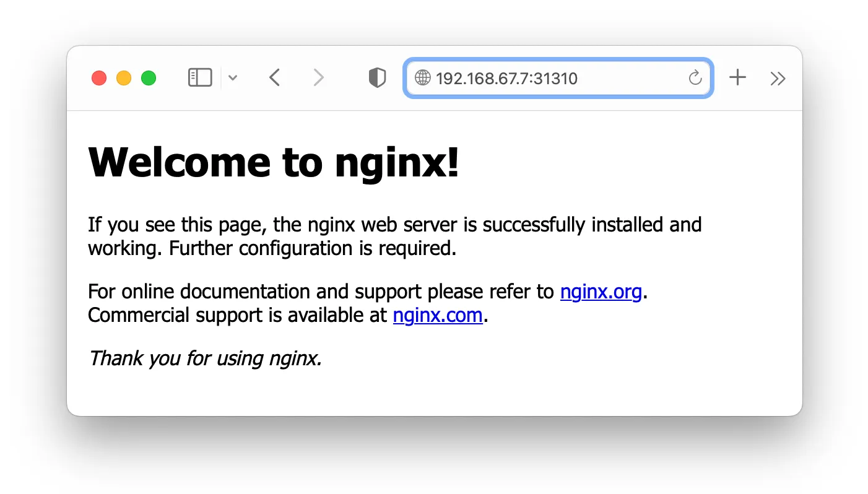Go forward to the next page

[x=318, y=78]
